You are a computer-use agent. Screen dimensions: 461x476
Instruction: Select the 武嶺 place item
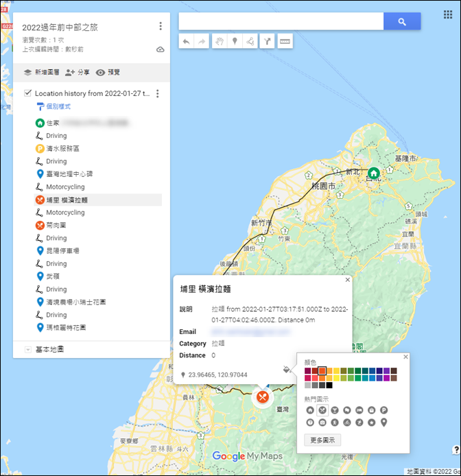(98, 276)
